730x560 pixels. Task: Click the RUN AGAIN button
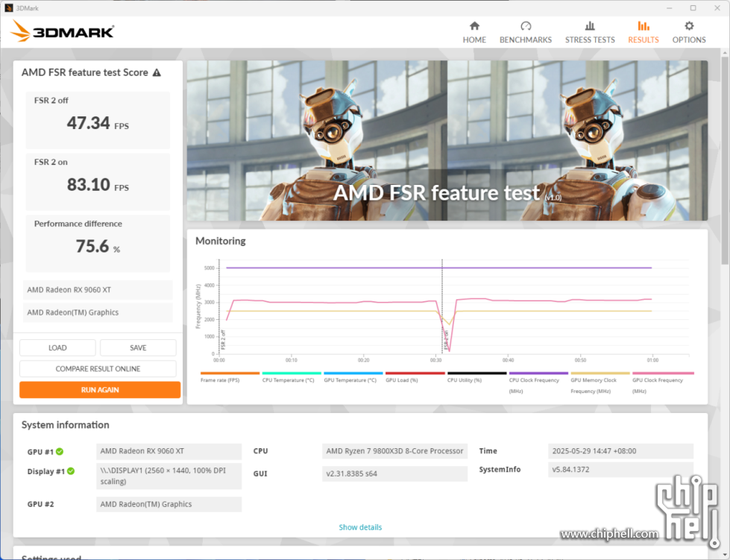pyautogui.click(x=100, y=390)
